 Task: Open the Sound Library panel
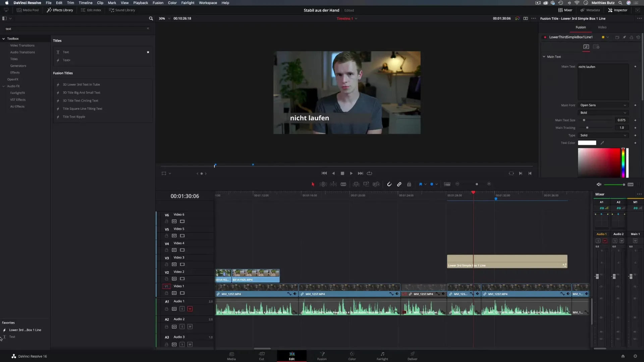pos(122,10)
